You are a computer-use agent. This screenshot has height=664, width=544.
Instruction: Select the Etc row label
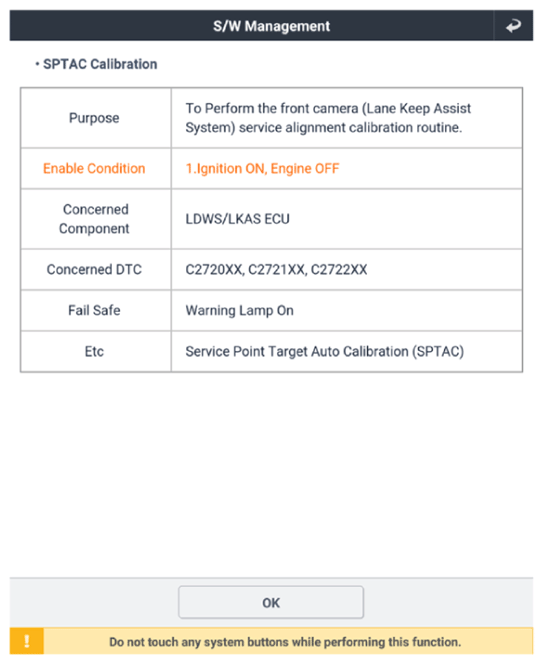coord(94,351)
